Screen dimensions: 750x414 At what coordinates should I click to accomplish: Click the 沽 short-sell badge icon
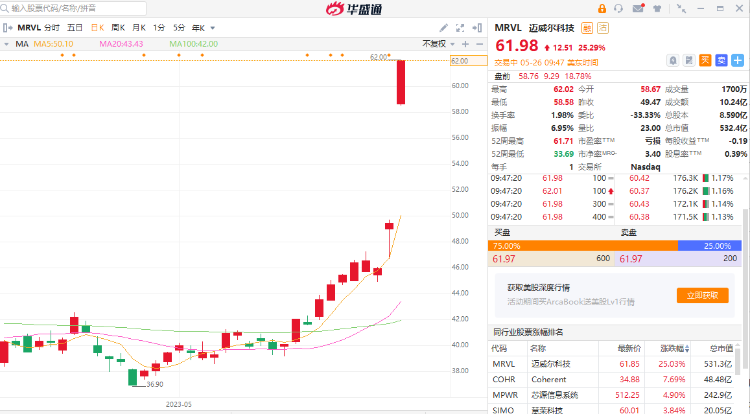tap(603, 28)
